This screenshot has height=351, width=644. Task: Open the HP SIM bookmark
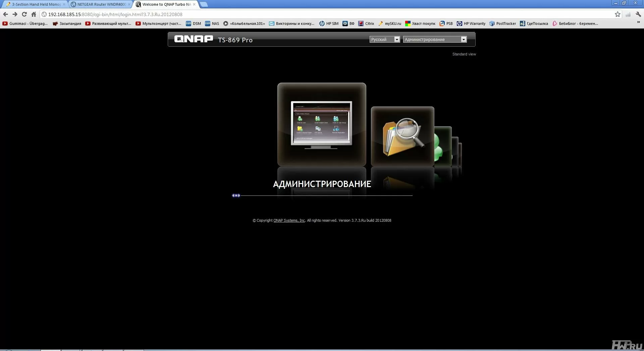tap(329, 24)
